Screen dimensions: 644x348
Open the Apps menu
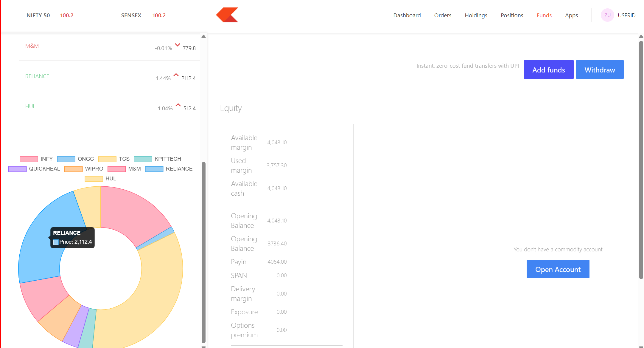pos(571,15)
